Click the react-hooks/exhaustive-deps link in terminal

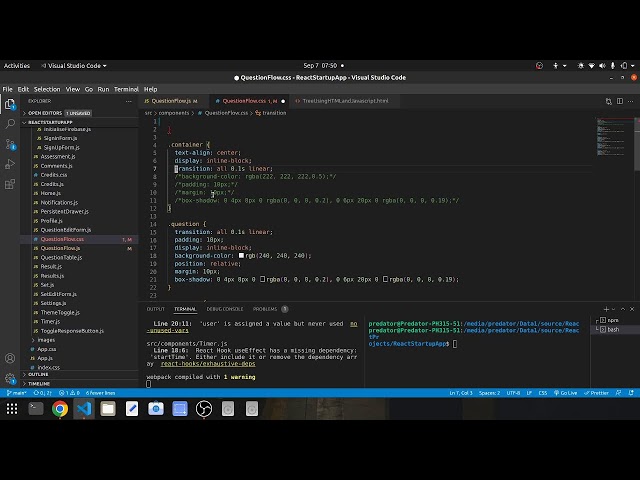click(x=208, y=364)
